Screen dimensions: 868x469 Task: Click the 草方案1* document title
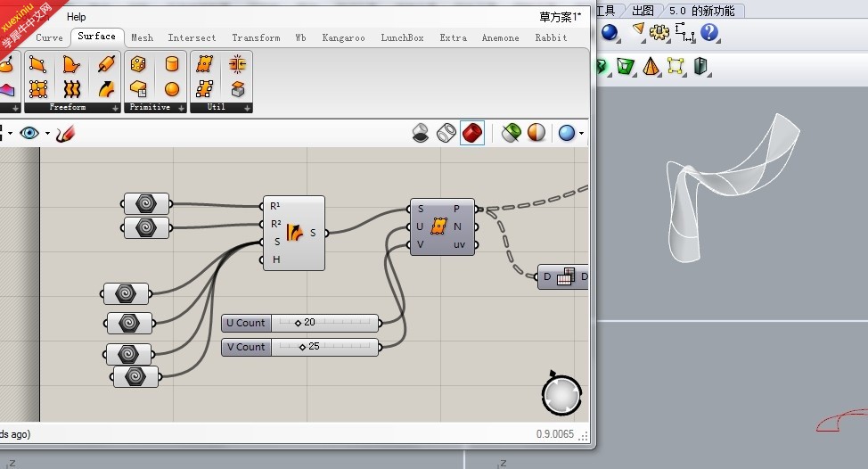tap(561, 17)
